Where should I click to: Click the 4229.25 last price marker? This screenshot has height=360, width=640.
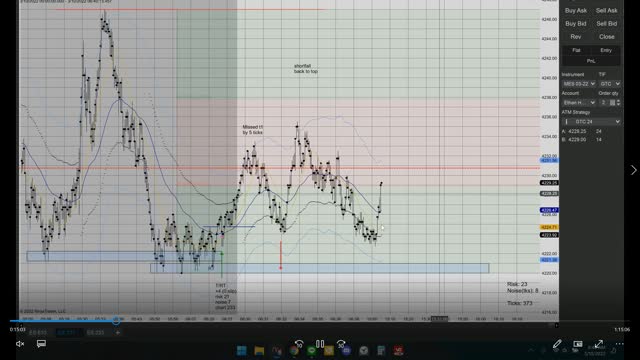point(549,183)
